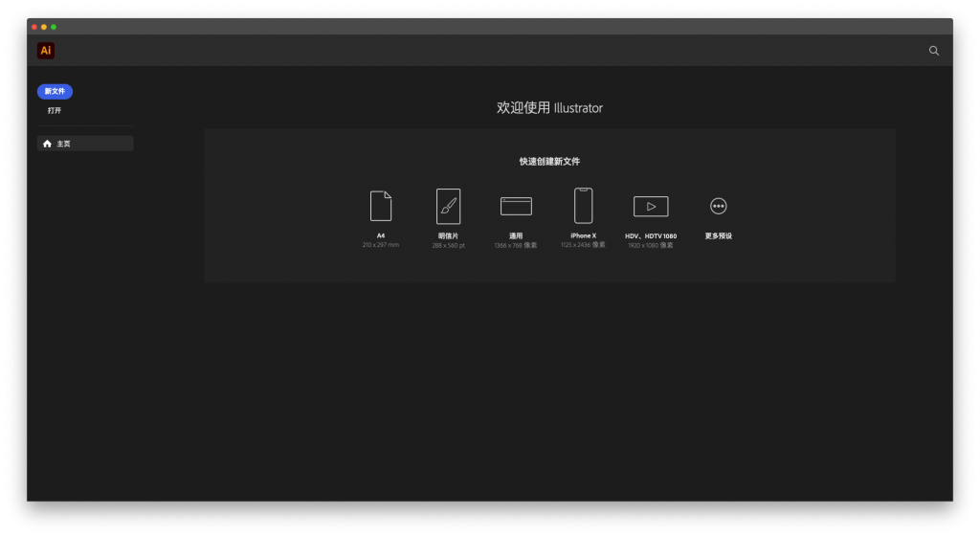Viewport: 980px width, 537px height.
Task: Click the Adobe Illustrator Ai logo
Action: pos(46,51)
